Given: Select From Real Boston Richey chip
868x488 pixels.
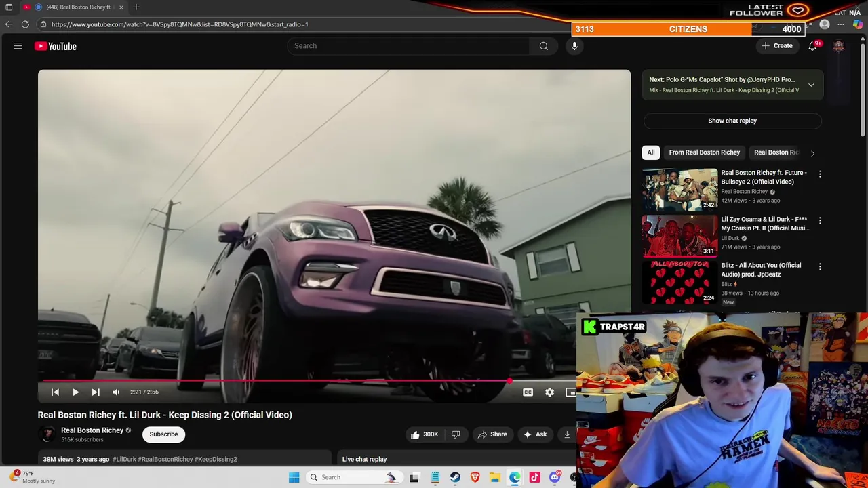Looking at the screenshot, I should [704, 152].
